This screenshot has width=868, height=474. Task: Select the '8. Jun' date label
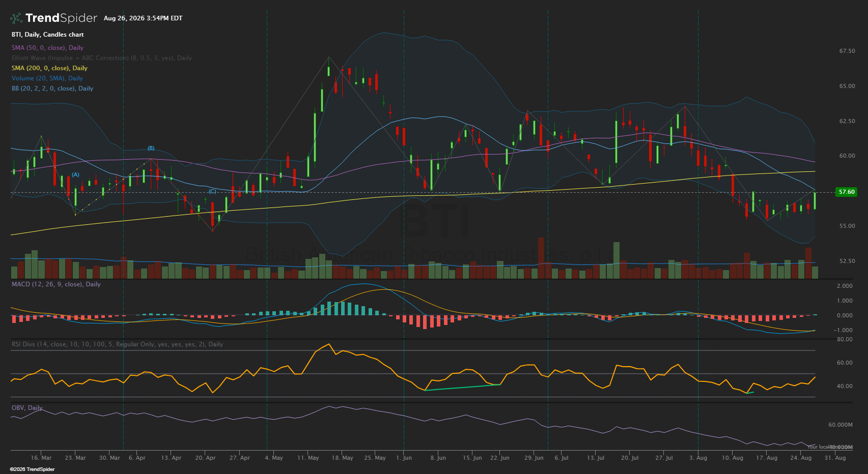tap(438, 458)
